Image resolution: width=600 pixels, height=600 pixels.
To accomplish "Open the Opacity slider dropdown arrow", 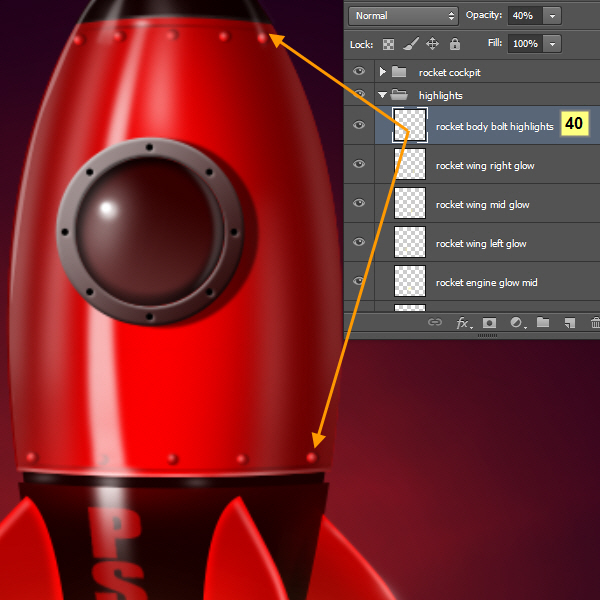I will tap(553, 16).
